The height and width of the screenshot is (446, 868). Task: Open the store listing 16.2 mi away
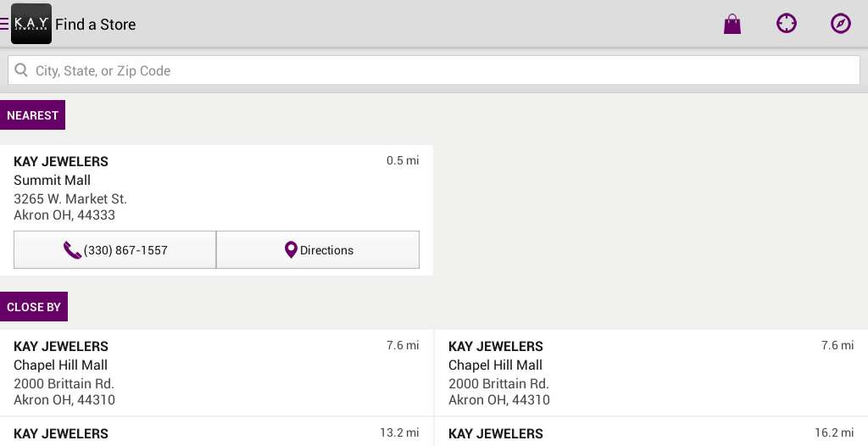652,432
